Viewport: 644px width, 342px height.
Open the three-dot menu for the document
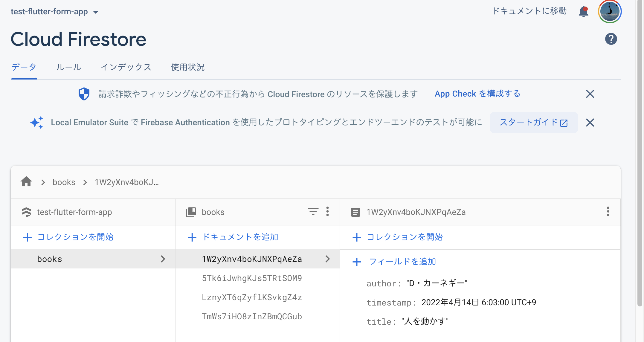(608, 211)
